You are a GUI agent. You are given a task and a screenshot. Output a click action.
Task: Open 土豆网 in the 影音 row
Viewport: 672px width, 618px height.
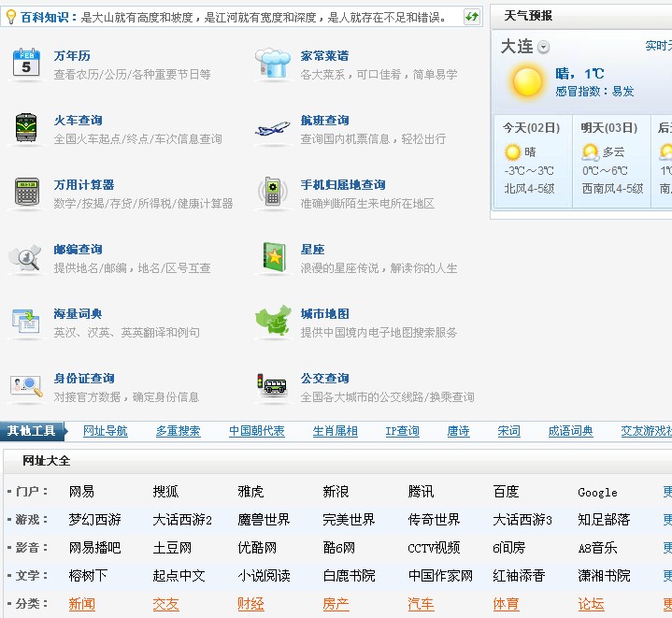click(x=172, y=548)
